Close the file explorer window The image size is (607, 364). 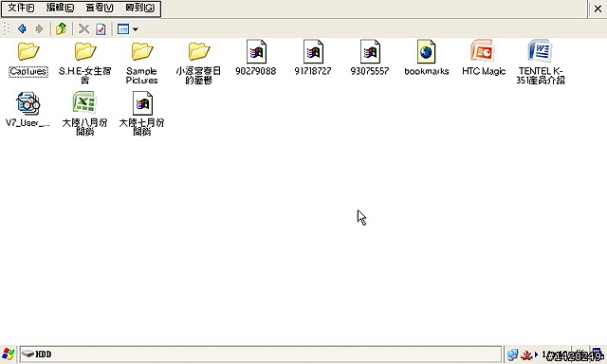tap(598, 9)
